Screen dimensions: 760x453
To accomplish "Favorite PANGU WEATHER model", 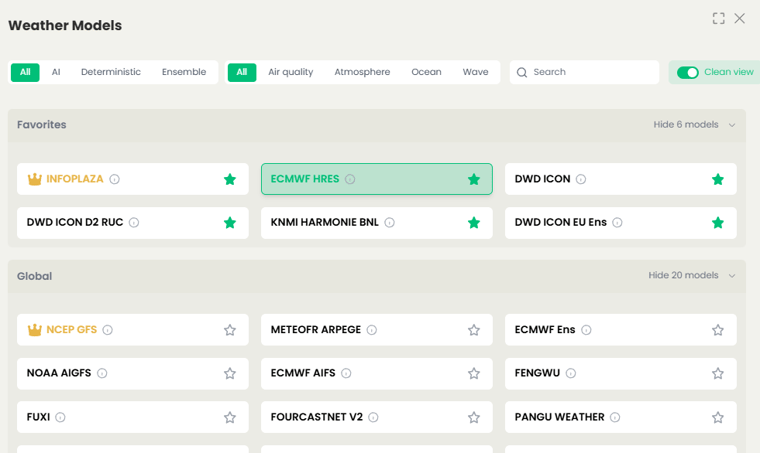I will tap(718, 417).
